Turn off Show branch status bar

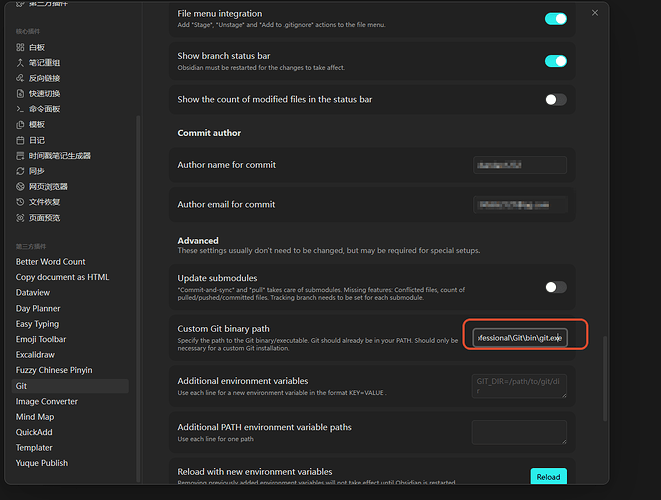click(556, 61)
